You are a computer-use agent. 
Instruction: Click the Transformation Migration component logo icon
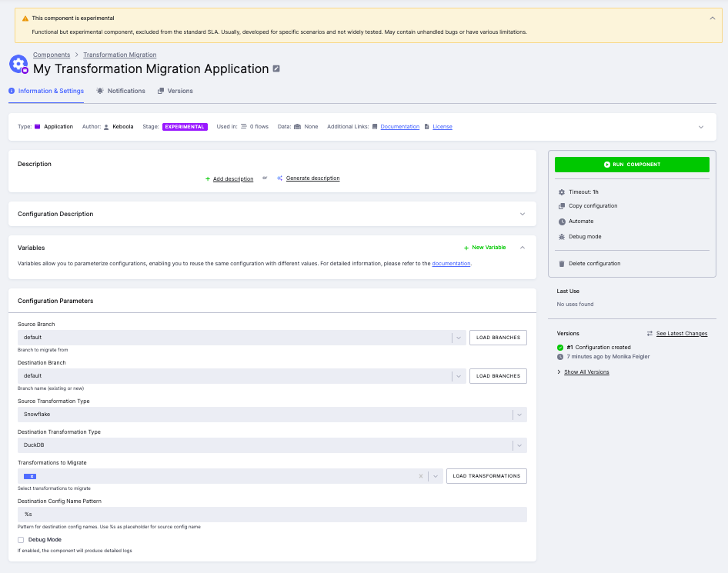18,64
